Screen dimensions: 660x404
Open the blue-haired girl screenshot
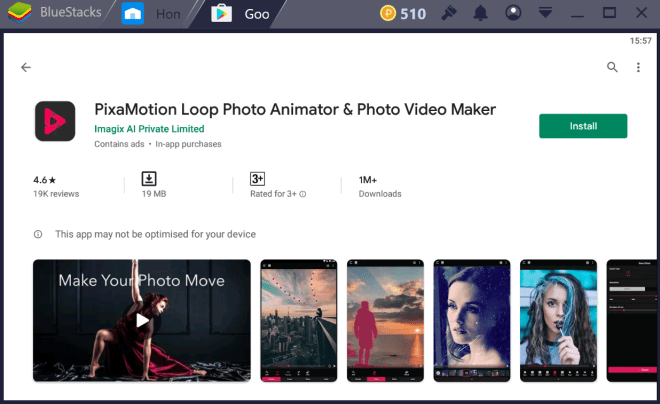558,321
